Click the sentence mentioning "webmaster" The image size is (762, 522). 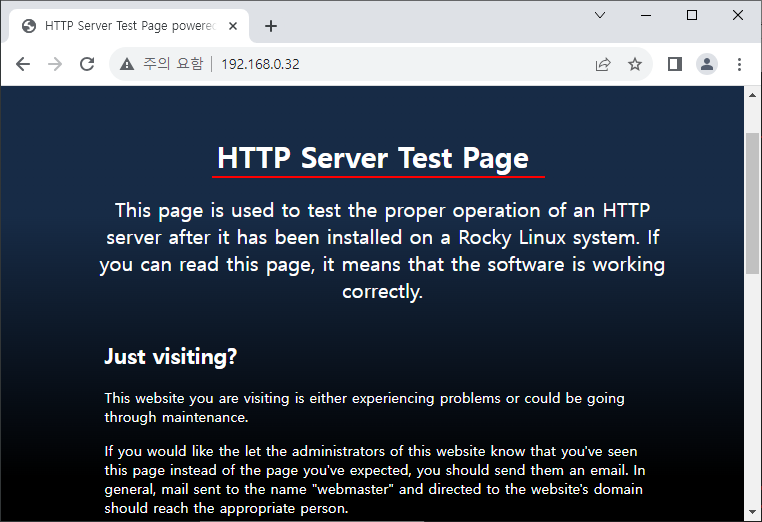[x=374, y=489]
